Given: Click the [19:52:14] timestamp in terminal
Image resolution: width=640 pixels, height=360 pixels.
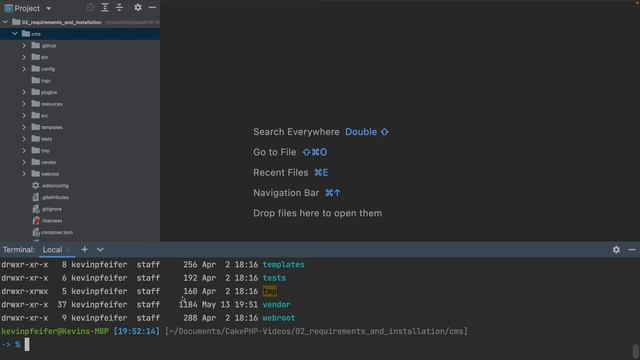Looking at the screenshot, I should tap(136, 331).
